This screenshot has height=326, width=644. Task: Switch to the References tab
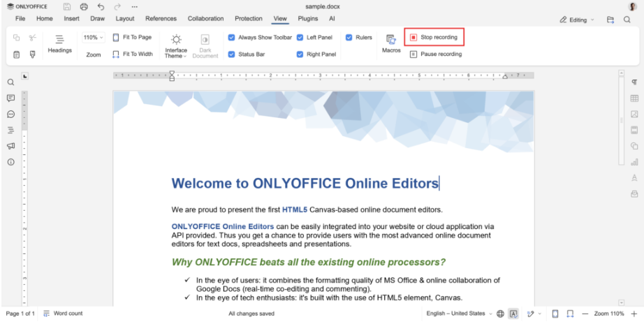pyautogui.click(x=161, y=18)
